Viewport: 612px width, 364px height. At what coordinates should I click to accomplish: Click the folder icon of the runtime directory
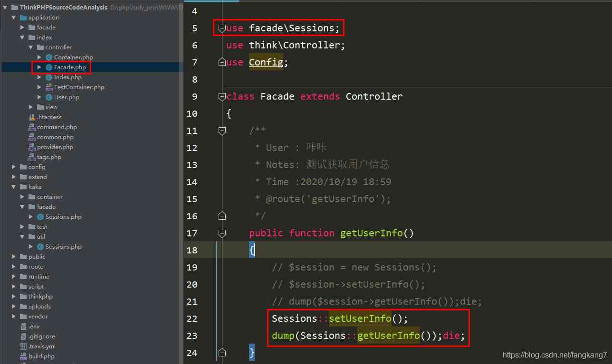[23, 277]
